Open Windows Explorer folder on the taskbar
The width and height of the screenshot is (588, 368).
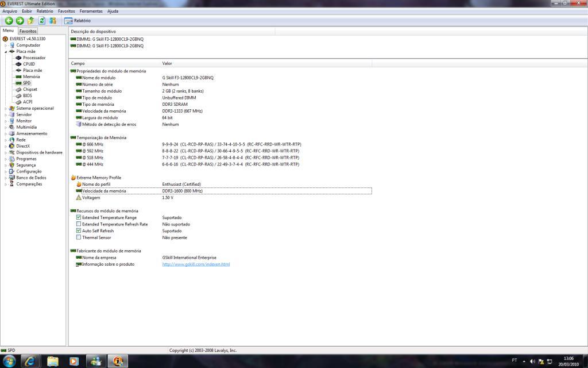click(x=52, y=361)
